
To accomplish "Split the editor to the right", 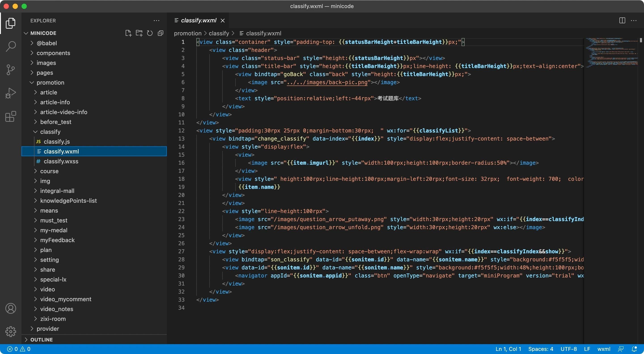I will (x=622, y=21).
